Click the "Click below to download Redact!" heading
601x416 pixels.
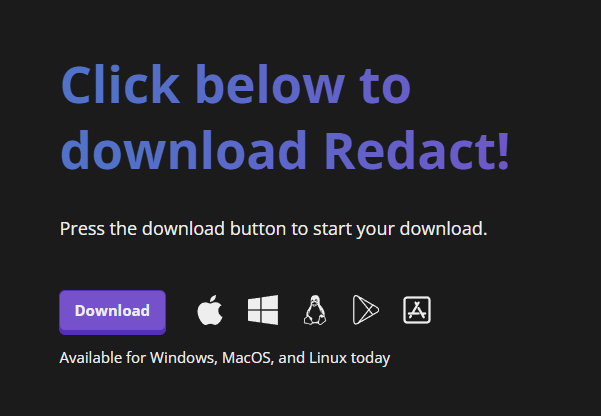click(x=286, y=117)
